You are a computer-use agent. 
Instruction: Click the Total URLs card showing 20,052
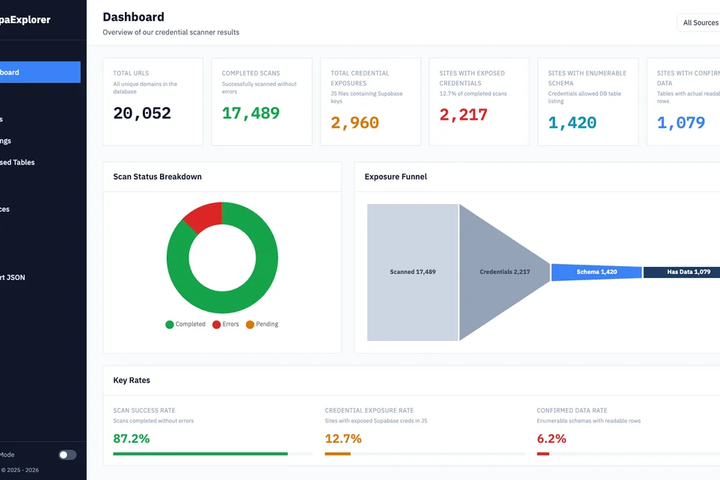153,102
